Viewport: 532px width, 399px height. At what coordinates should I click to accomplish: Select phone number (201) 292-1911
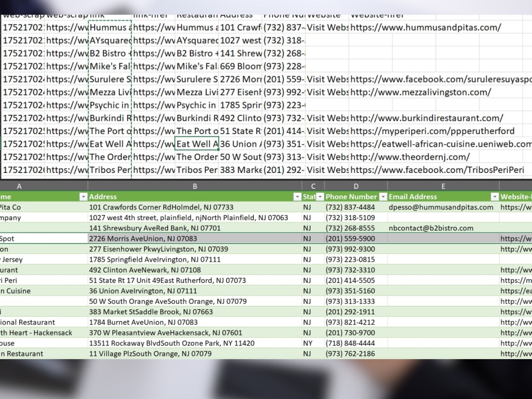(x=356, y=312)
